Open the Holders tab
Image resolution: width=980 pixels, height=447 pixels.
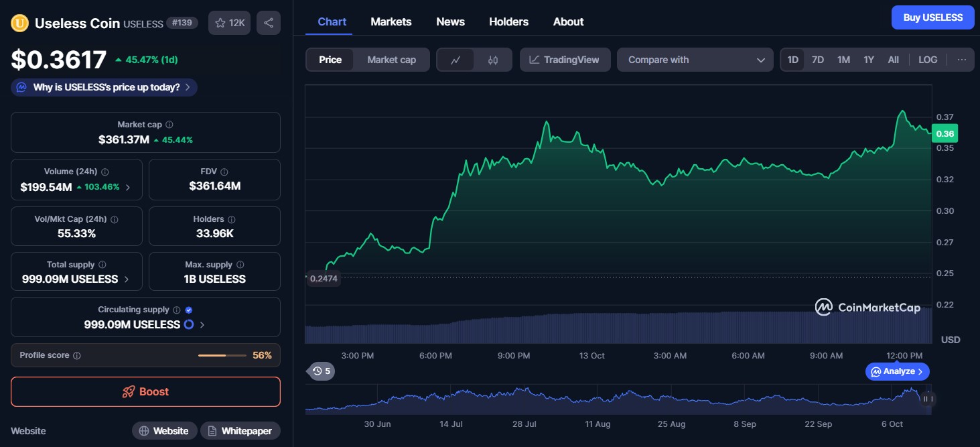coord(508,21)
